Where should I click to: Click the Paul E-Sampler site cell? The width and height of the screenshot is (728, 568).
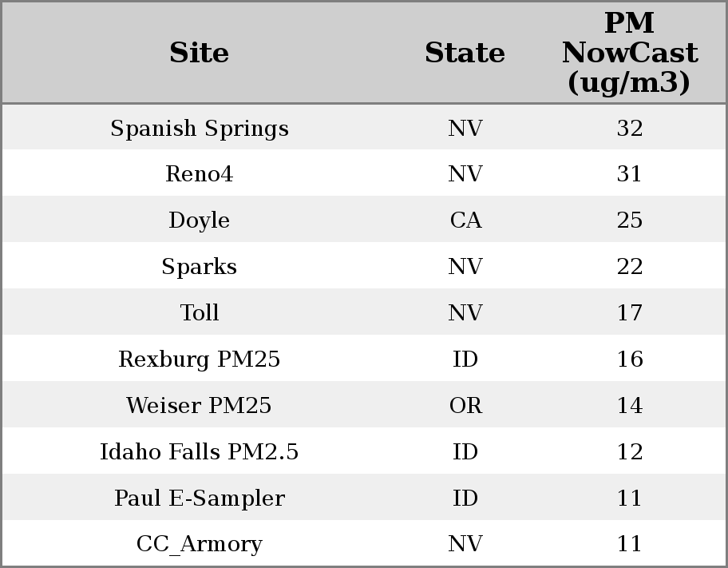199,498
